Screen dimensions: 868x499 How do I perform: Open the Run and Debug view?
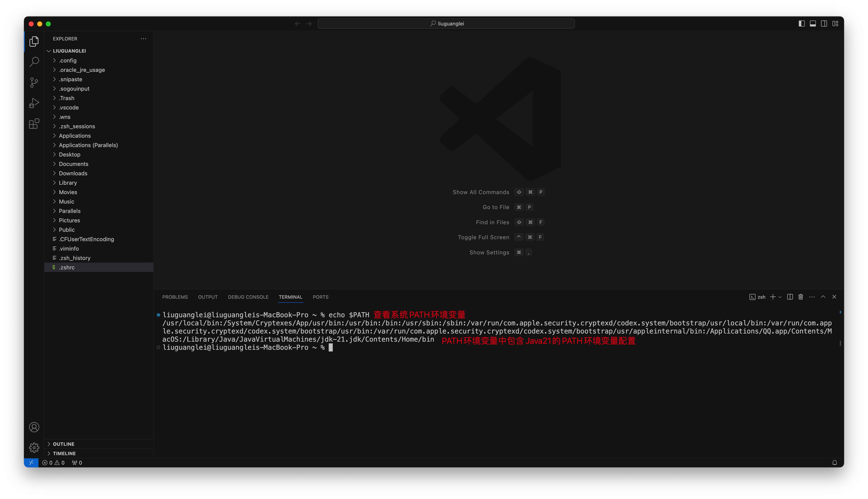click(34, 103)
